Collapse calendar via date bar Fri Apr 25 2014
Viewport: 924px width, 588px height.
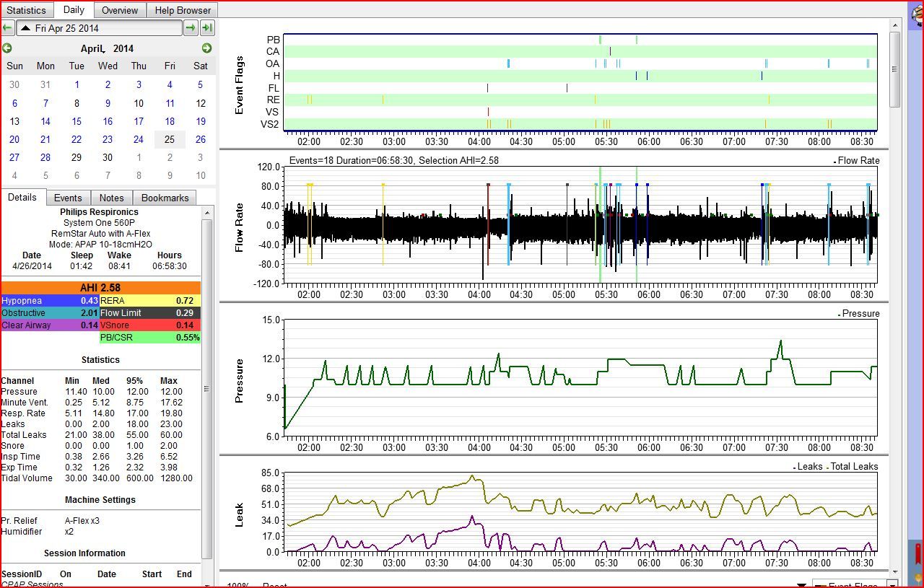pyautogui.click(x=99, y=28)
